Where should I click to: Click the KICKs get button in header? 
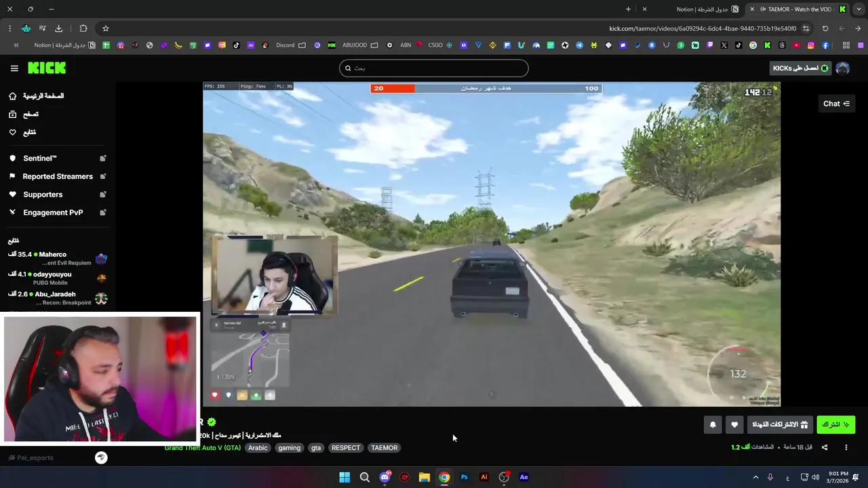(801, 68)
